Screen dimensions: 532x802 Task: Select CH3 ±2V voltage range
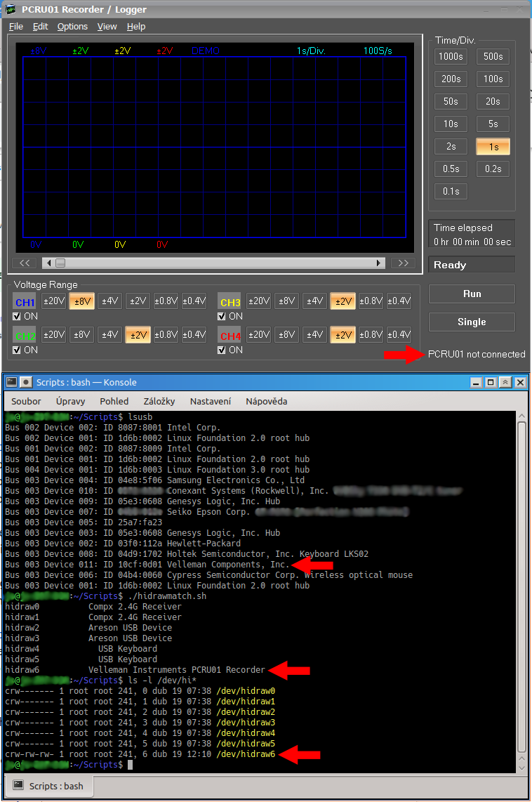(343, 301)
